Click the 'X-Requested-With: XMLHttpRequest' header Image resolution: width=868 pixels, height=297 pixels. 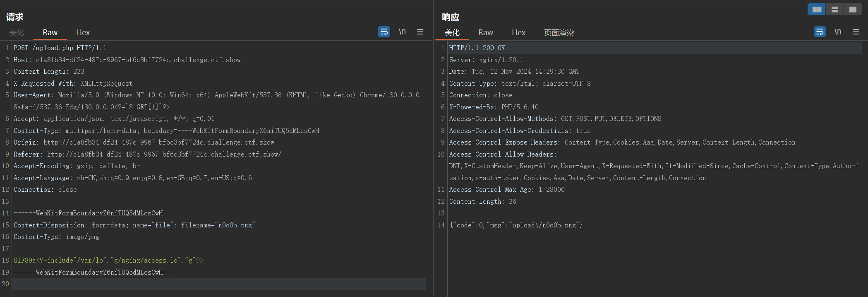[x=73, y=83]
